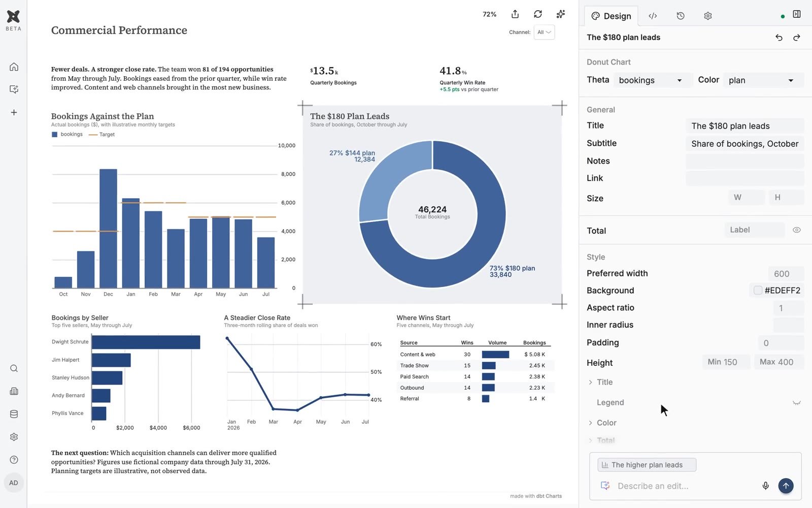The height and width of the screenshot is (508, 812).
Task: Click the Height Min 150 field
Action: pyautogui.click(x=726, y=362)
